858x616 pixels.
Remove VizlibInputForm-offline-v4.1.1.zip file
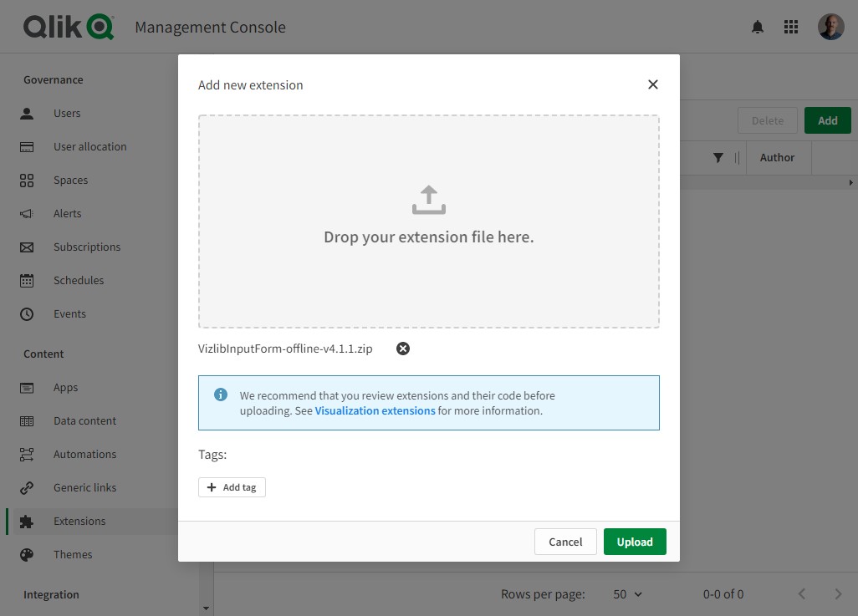(403, 349)
